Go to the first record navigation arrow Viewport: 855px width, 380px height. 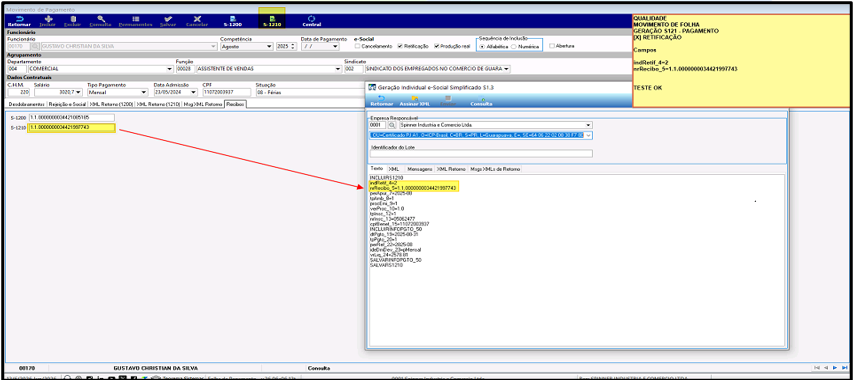coord(817,368)
